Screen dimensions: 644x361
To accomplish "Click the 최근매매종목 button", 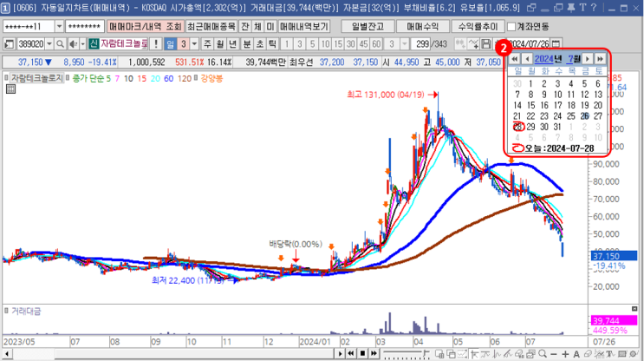I will tap(211, 26).
